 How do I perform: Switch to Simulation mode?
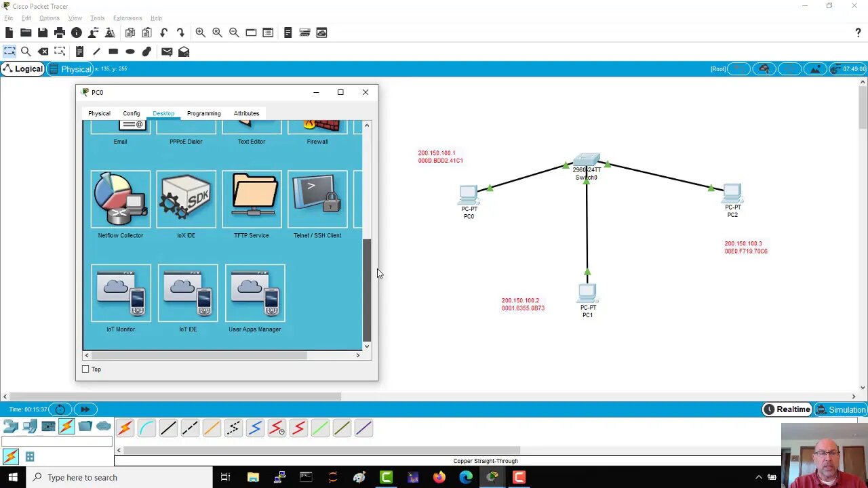[840, 409]
